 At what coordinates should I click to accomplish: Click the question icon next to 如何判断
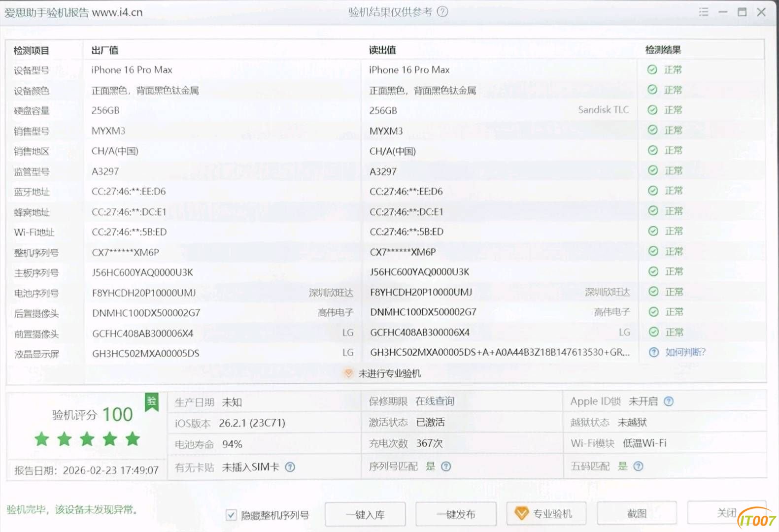[653, 352]
